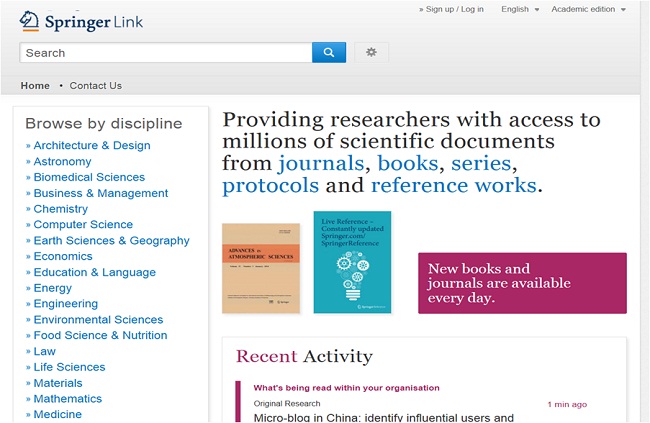Browse the Energy discipline
Screen dimensions: 650x423
coord(53,288)
